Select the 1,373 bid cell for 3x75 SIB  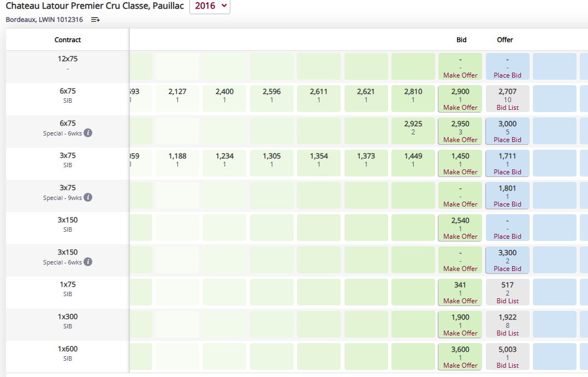(x=366, y=163)
